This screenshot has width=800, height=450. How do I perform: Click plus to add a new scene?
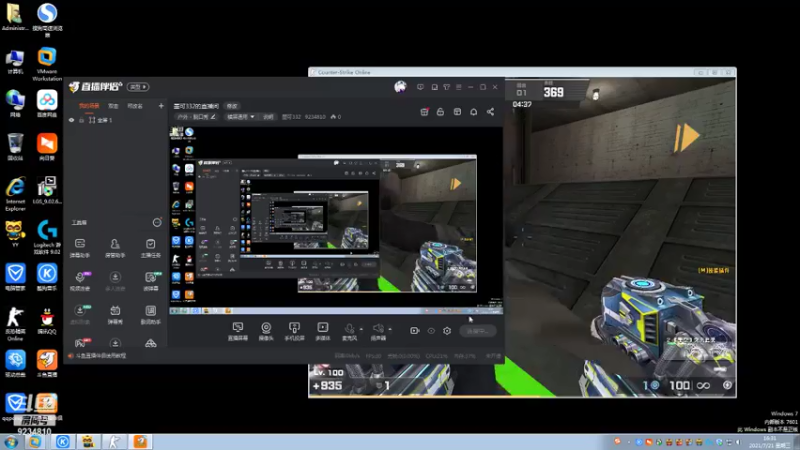point(161,106)
